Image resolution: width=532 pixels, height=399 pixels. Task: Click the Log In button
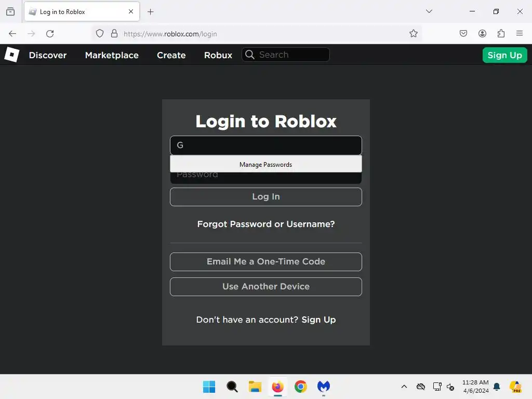[x=265, y=197]
